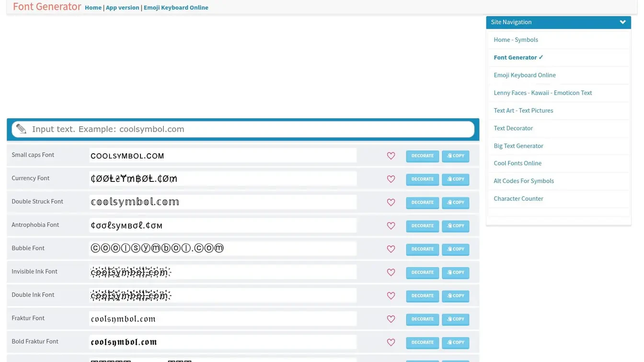Mark Fraktur Font as favorite heart
The width and height of the screenshot is (644, 362).
click(x=391, y=319)
